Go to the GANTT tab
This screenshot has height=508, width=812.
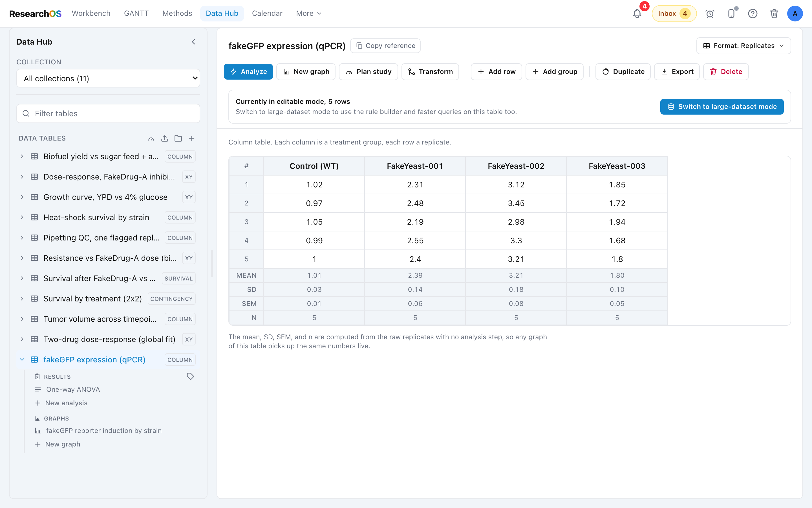click(x=136, y=14)
